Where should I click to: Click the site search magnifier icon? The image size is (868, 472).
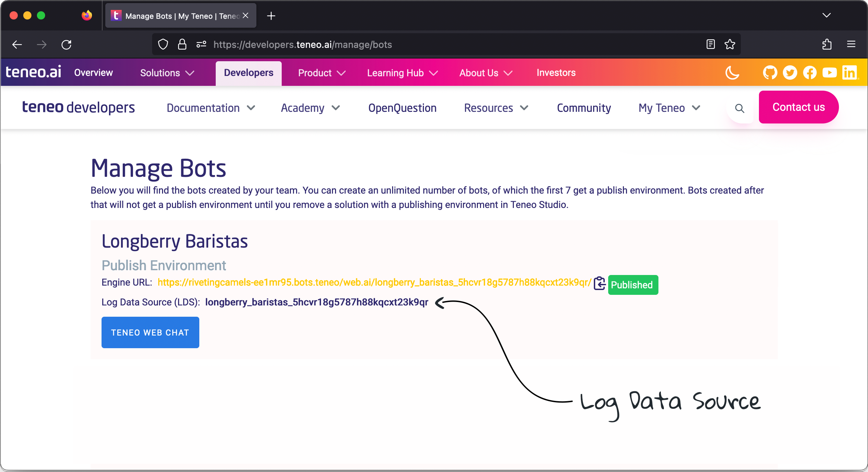pos(739,108)
